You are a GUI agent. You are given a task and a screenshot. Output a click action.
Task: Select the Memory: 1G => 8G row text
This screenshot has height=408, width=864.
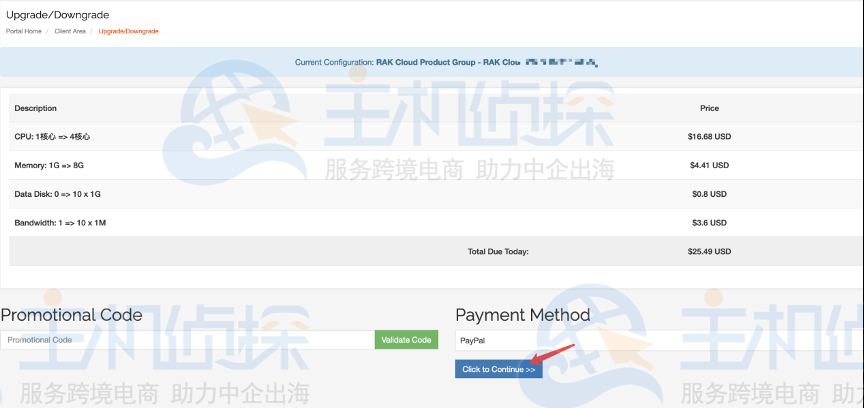tap(49, 165)
